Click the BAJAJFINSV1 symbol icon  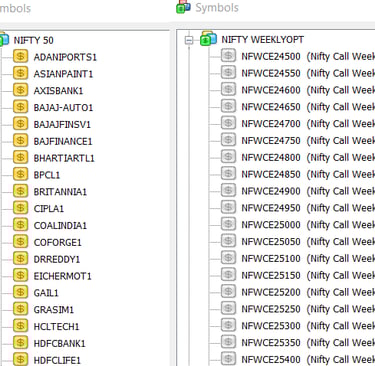click(20, 124)
